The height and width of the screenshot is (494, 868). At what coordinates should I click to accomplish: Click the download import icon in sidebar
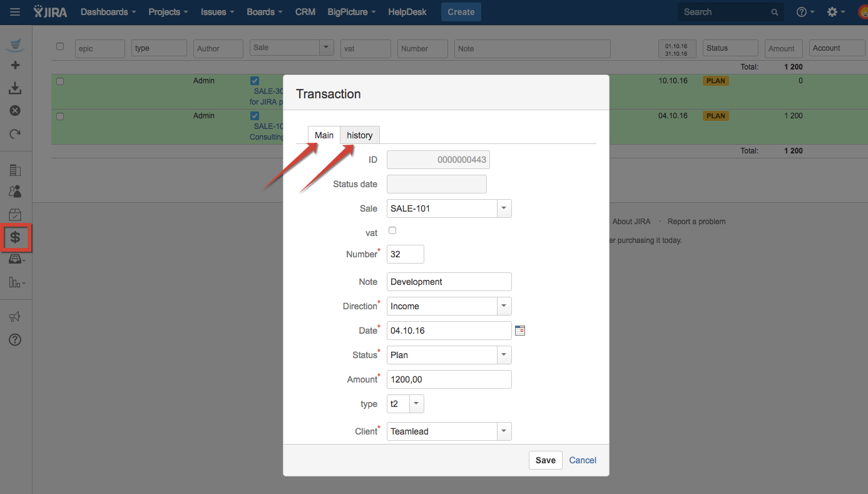[16, 88]
